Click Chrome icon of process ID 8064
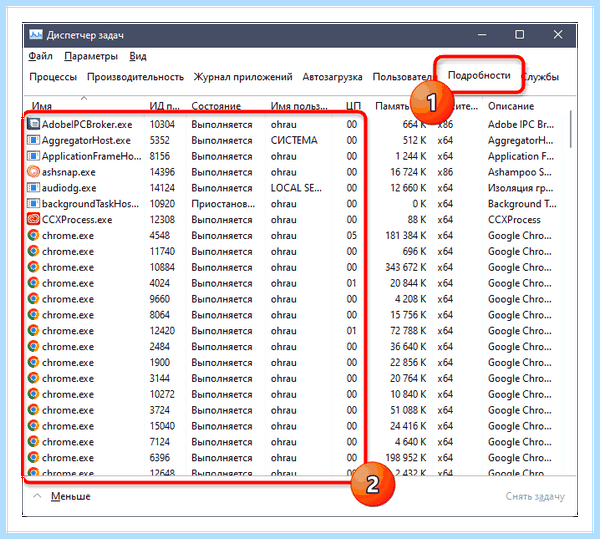600x539 pixels. click(x=34, y=314)
